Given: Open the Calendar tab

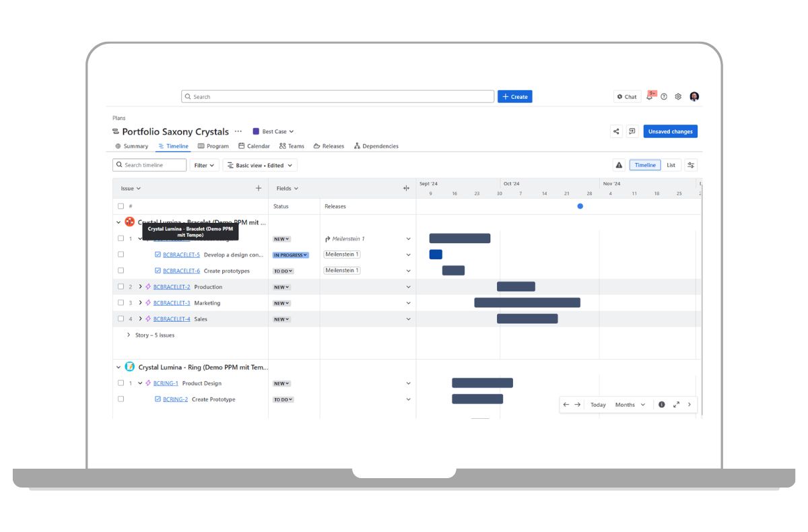Looking at the screenshot, I should tap(254, 146).
